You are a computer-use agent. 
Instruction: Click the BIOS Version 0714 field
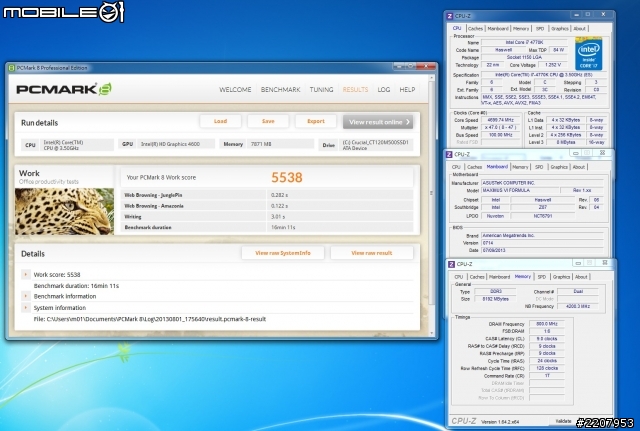click(542, 243)
